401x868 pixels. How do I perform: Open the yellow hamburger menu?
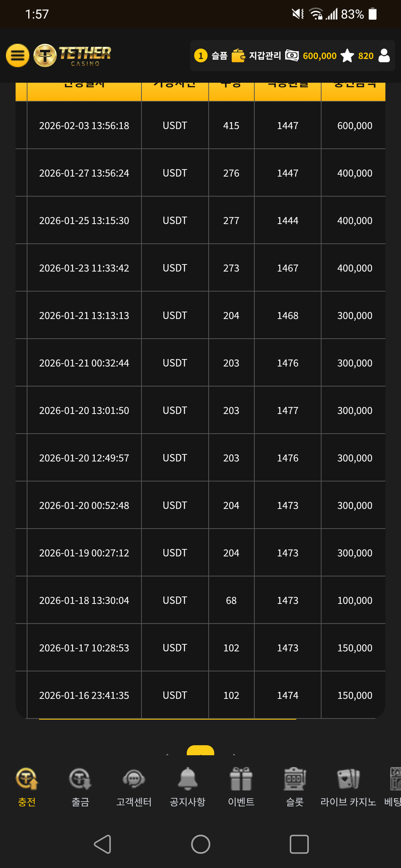tap(17, 56)
